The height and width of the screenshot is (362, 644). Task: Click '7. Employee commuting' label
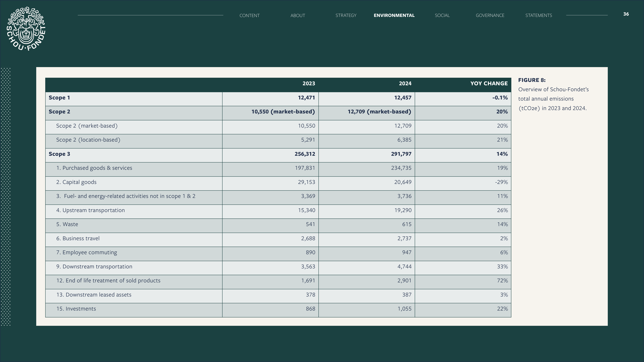86,253
